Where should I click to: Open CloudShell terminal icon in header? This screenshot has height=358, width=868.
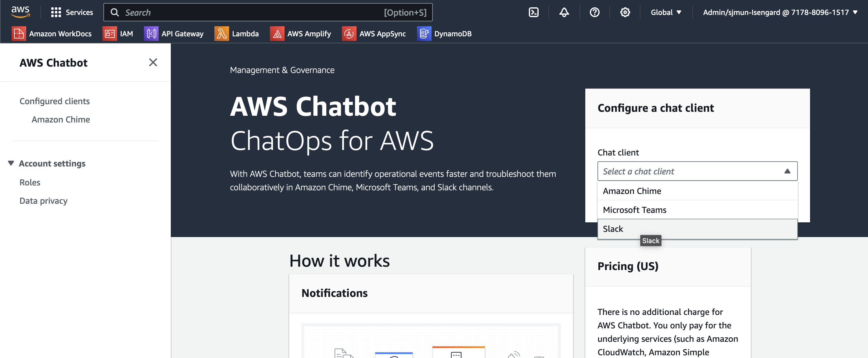[533, 13]
